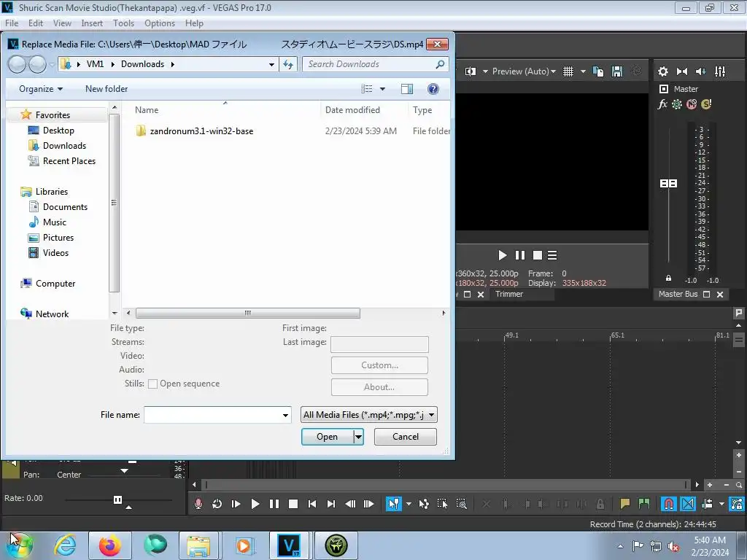The height and width of the screenshot is (560, 747).
Task: Open the Auto Ripple mode dropdown arrow
Action: (x=721, y=504)
